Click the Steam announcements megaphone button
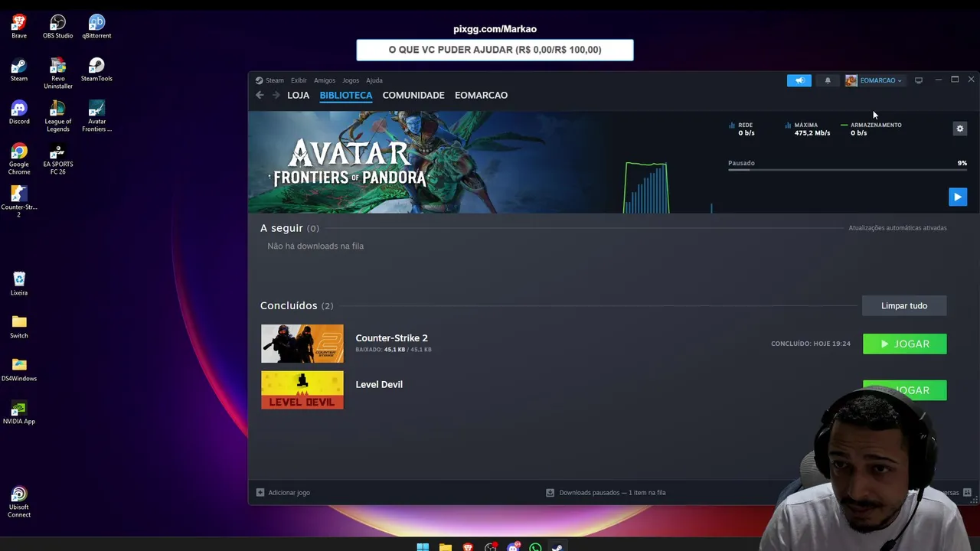This screenshot has width=980, height=551. (x=799, y=80)
